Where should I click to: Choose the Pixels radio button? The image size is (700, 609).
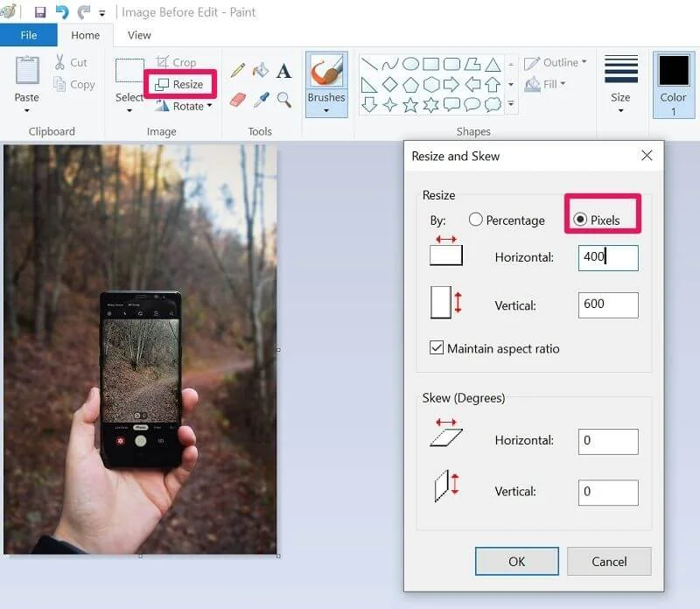580,220
